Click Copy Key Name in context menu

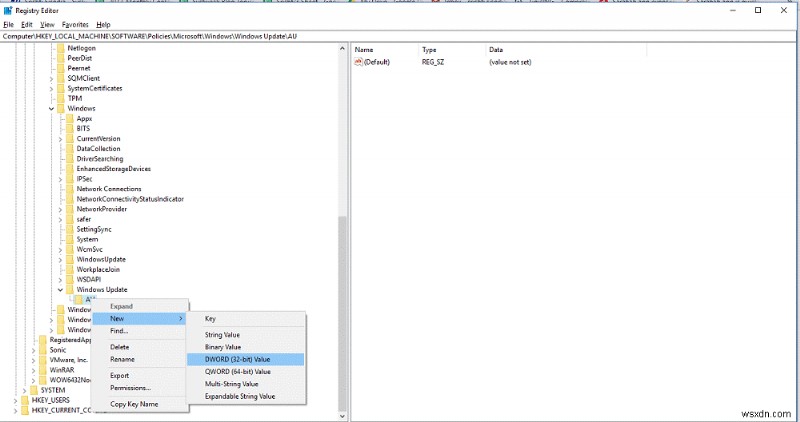tap(140, 404)
